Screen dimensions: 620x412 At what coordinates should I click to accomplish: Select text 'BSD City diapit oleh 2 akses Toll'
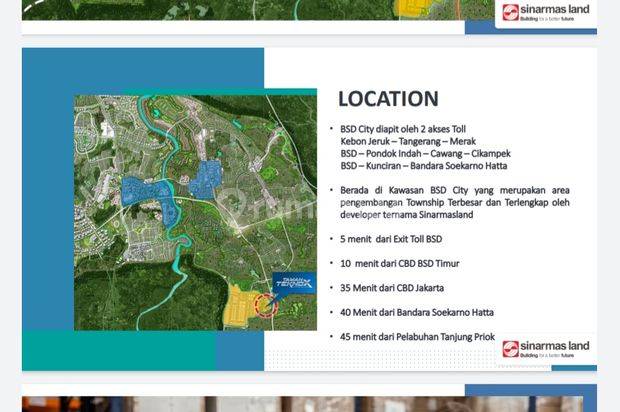point(403,129)
